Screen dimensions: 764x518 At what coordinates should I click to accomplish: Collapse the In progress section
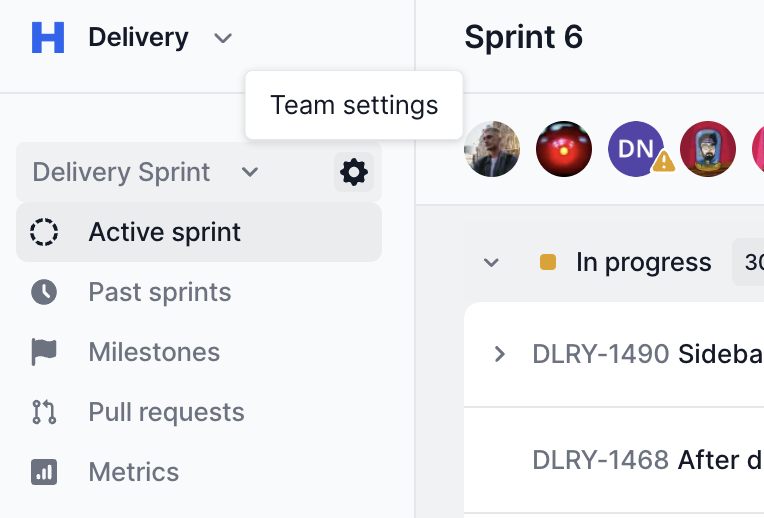tap(491, 263)
